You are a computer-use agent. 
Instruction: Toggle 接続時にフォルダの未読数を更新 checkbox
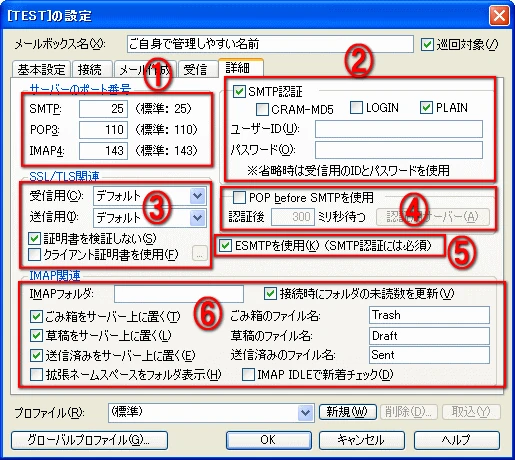(x=270, y=294)
